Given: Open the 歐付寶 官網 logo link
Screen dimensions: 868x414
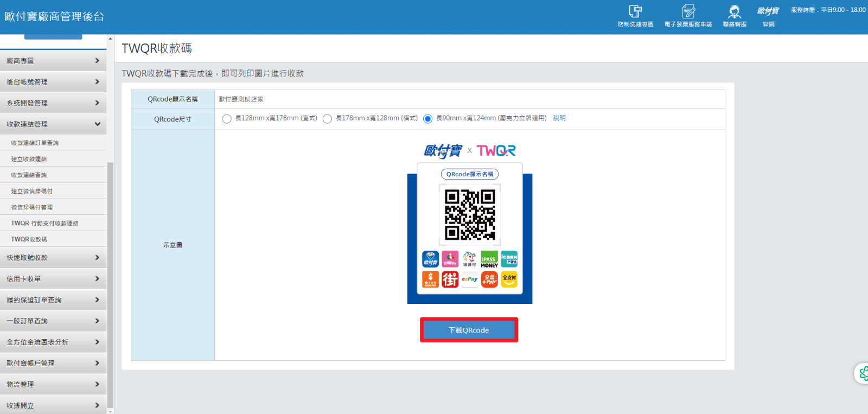Looking at the screenshot, I should (768, 16).
